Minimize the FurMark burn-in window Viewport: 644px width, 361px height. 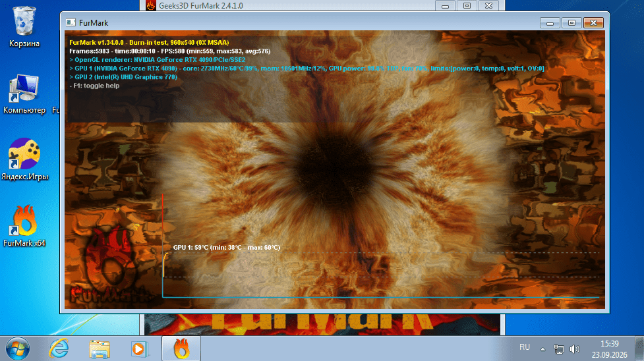tap(550, 22)
